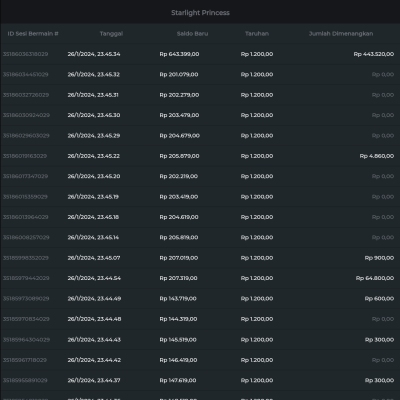This screenshot has width=400, height=400.
Task: Select the date 26/1/2024, 23.45.34
Action: coord(94,54)
